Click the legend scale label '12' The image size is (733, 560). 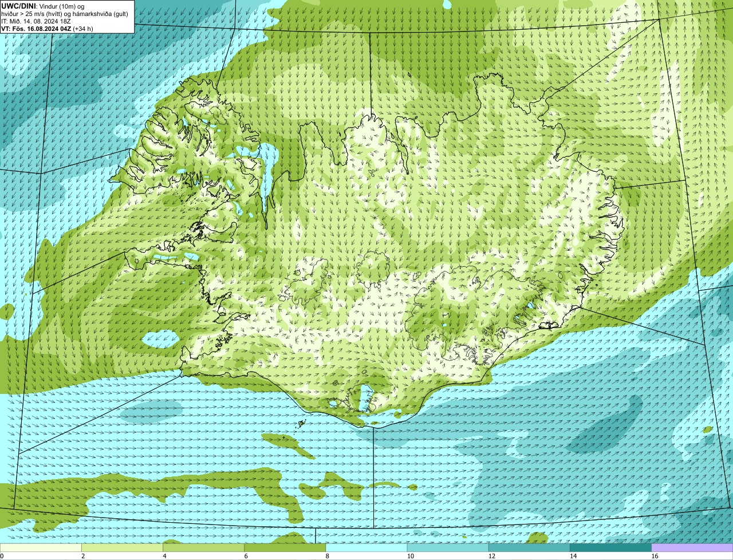point(492,556)
